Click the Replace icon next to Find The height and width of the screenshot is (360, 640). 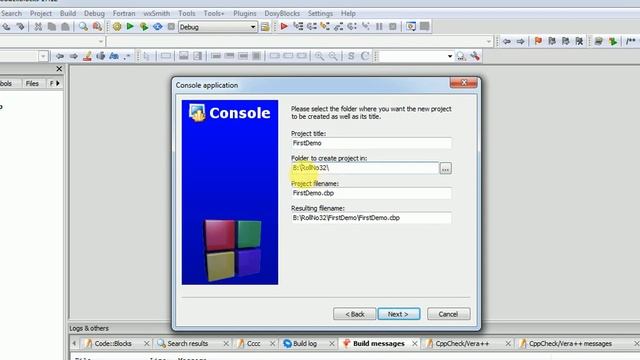click(x=97, y=27)
